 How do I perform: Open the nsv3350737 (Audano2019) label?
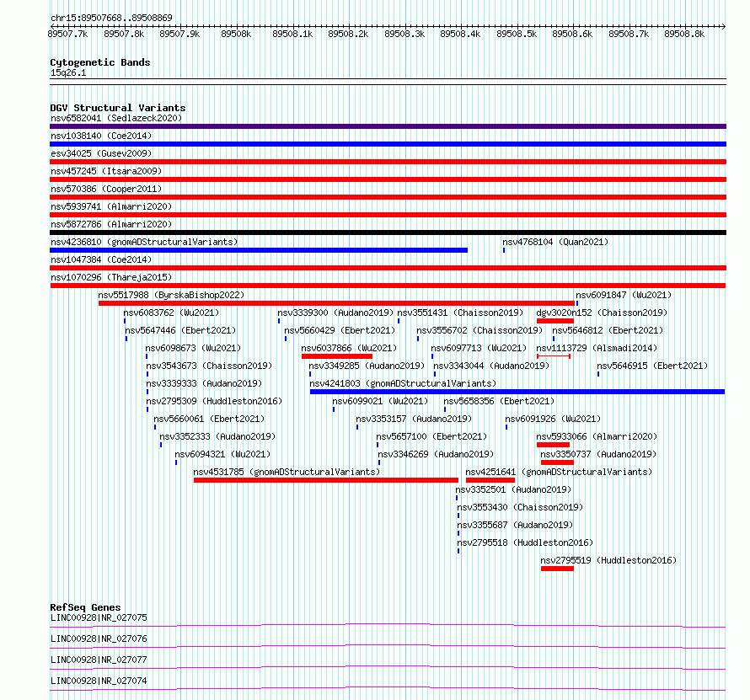tap(598, 454)
